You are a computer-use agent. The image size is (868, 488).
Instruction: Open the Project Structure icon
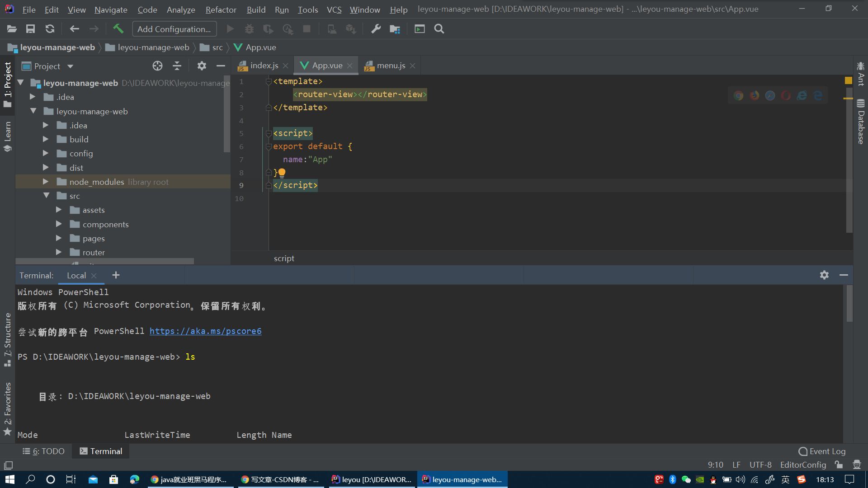point(395,29)
